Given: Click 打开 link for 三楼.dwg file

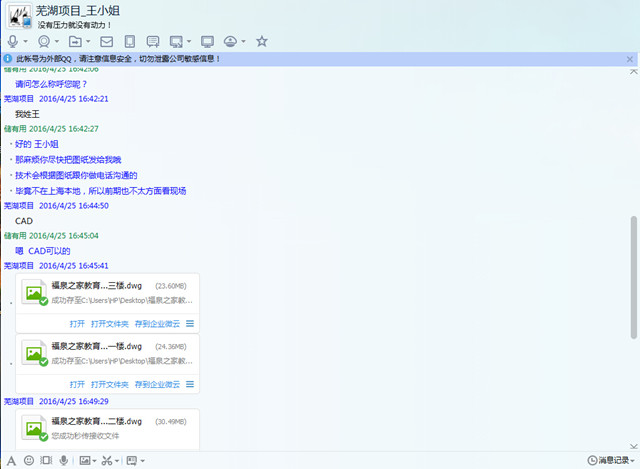Looking at the screenshot, I should point(77,324).
